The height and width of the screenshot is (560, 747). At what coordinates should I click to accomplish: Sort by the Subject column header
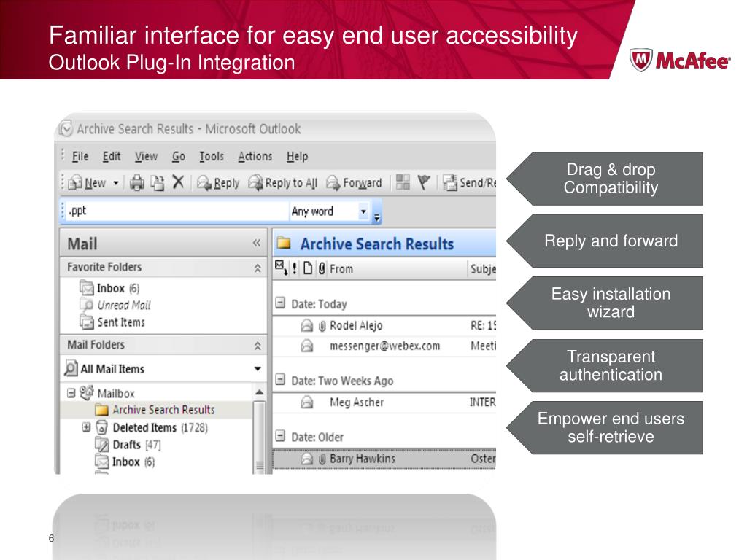click(x=483, y=269)
